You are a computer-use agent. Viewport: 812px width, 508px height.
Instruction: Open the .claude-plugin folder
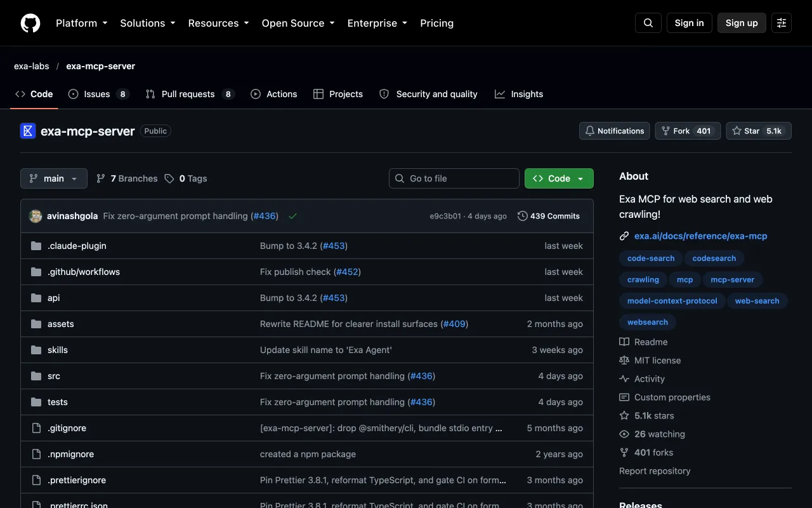[77, 246]
